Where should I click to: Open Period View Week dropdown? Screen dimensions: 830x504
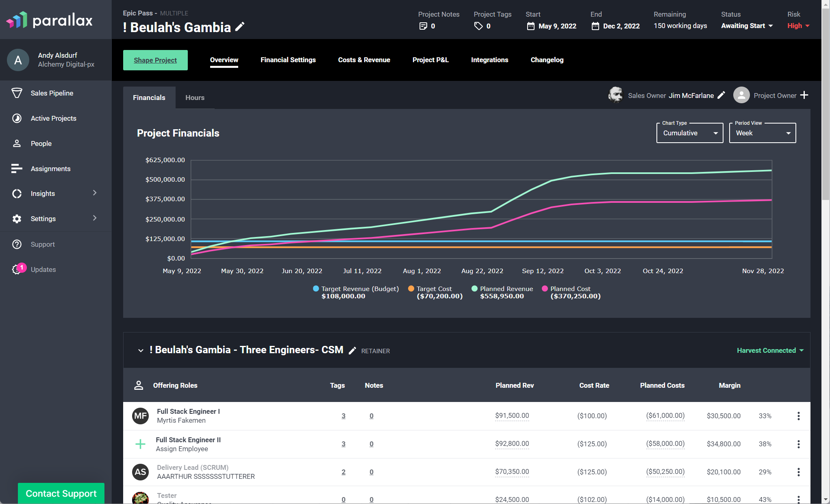coord(763,133)
